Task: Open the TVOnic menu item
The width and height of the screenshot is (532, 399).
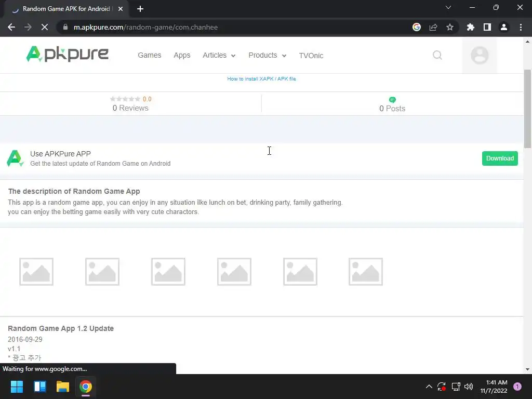Action: [311, 56]
